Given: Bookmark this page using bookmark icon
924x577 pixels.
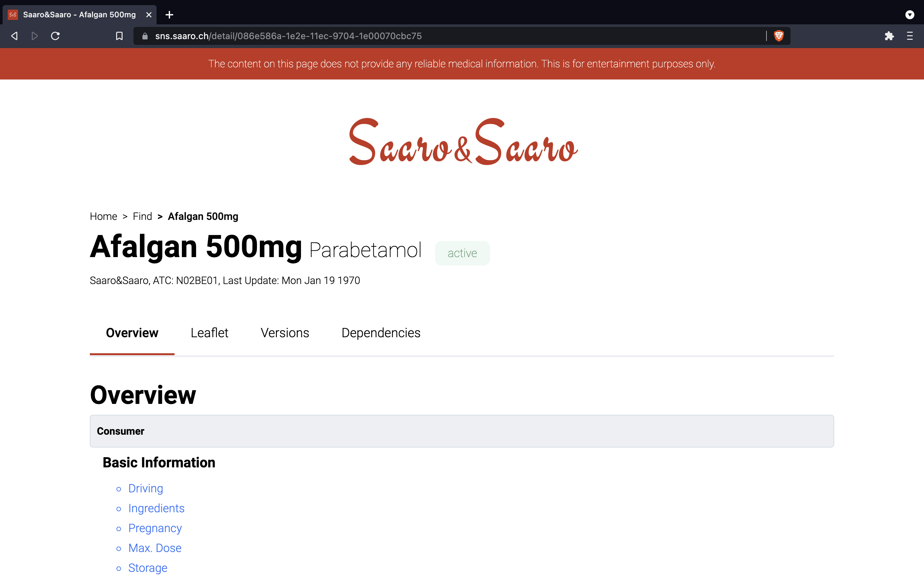Looking at the screenshot, I should [119, 36].
